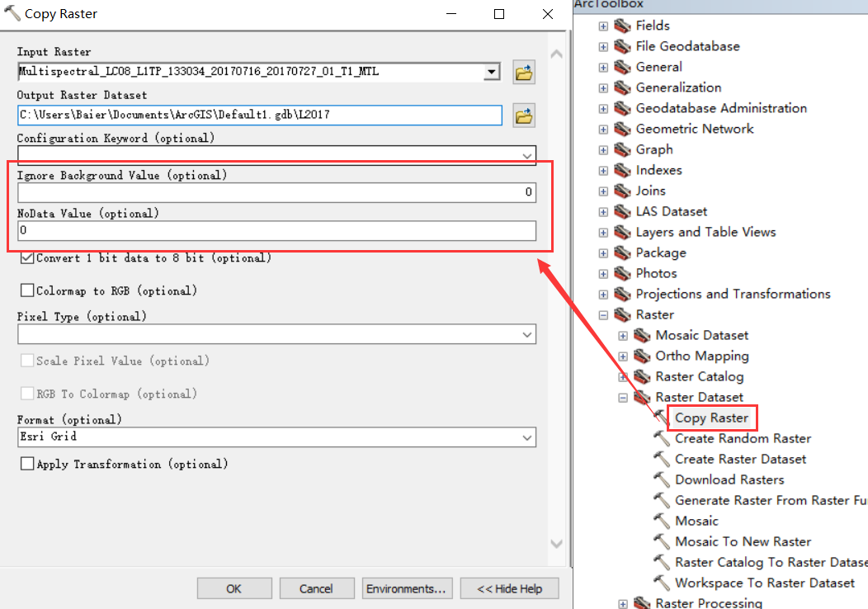Image resolution: width=868 pixels, height=609 pixels.
Task: Click the Indexes toolset icon
Action: [623, 170]
